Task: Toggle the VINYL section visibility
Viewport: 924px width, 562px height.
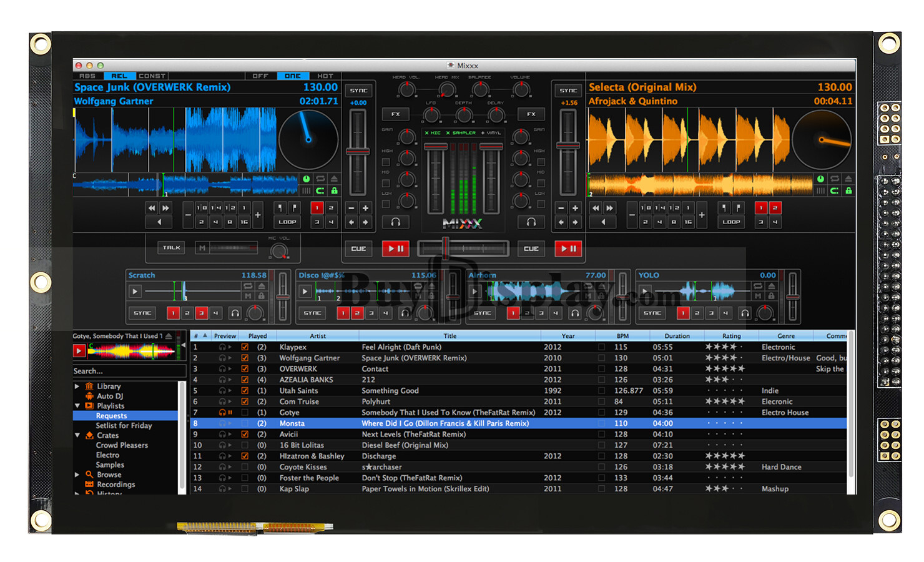Action: point(491,133)
